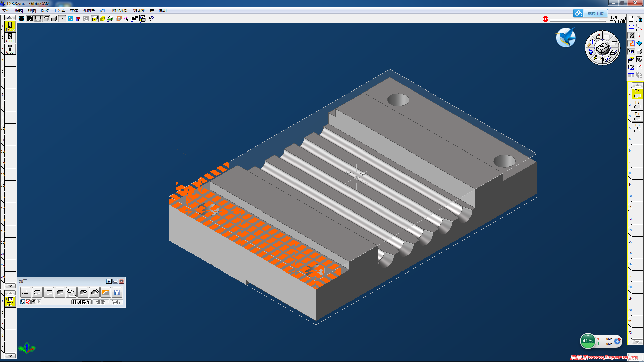Click the home view icon on trackball
644x362 pixels.
[598, 36]
